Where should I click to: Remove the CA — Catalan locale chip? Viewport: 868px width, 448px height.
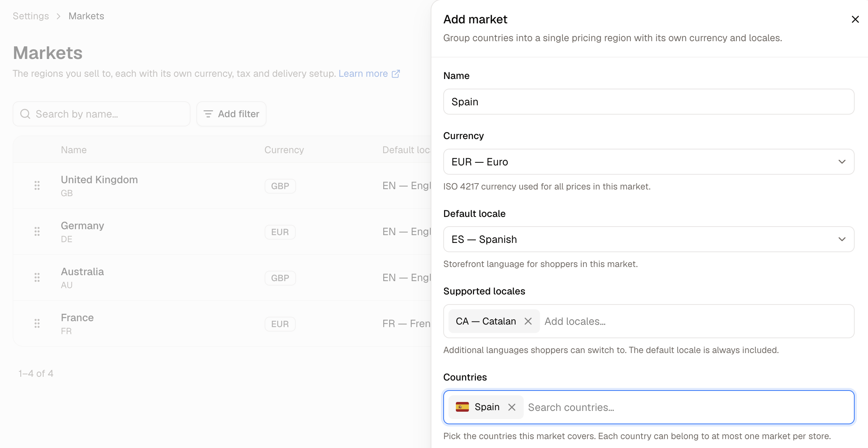tap(528, 321)
